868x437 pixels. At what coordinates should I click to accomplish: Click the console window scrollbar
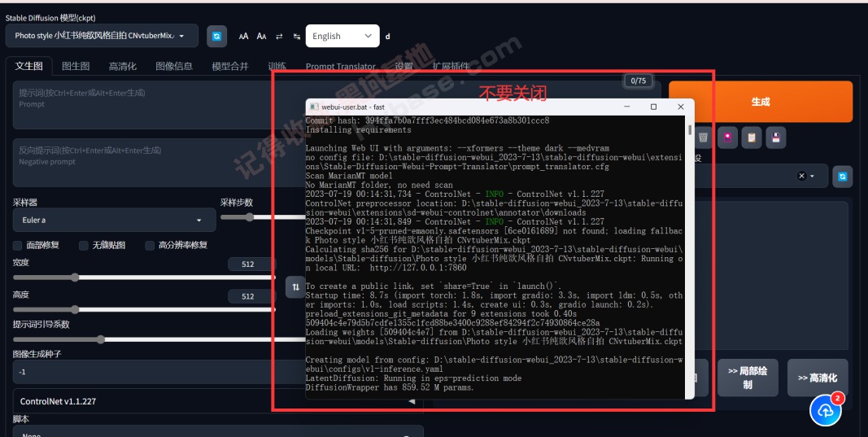(689, 130)
